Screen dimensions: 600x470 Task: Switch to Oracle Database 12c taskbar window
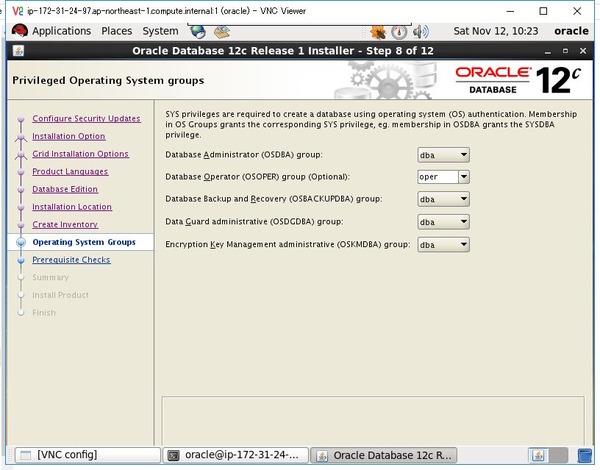click(383, 455)
